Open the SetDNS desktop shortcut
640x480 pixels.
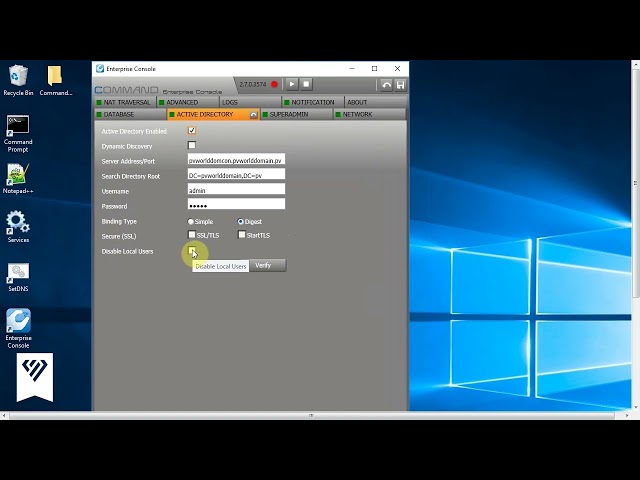click(18, 277)
